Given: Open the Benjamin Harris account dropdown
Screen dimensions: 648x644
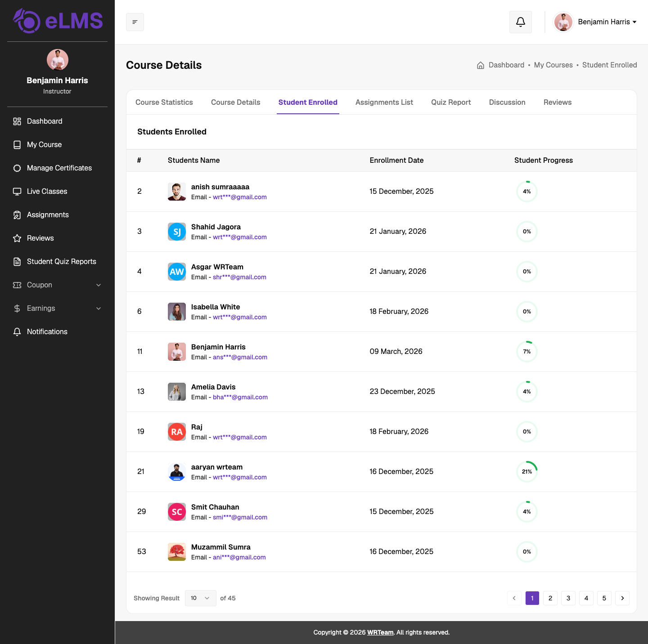Looking at the screenshot, I should 595,22.
